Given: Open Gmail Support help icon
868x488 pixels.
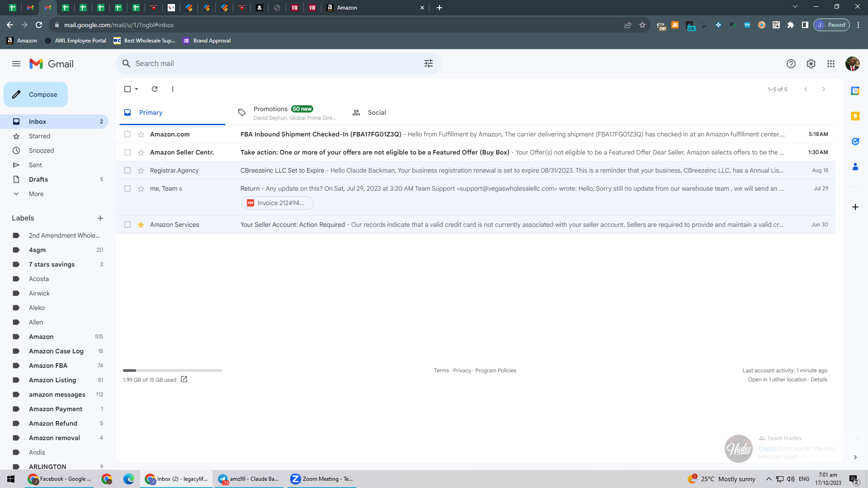Looking at the screenshot, I should click(791, 64).
